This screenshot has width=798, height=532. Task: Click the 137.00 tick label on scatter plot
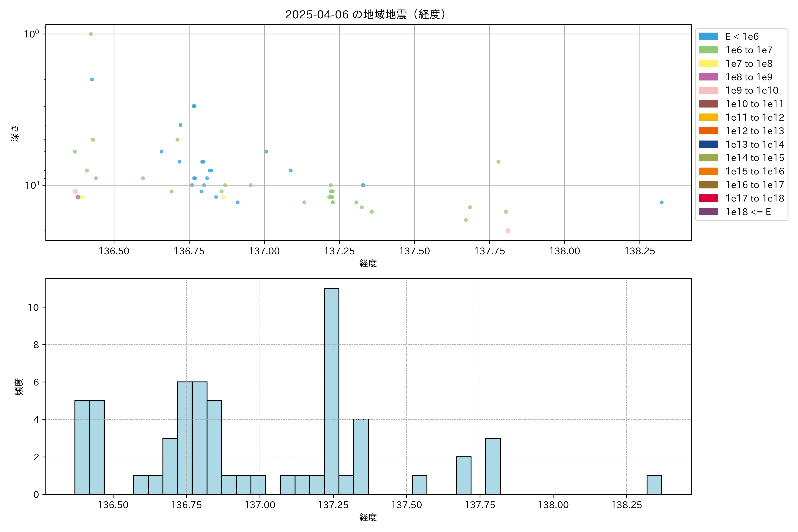264,251
